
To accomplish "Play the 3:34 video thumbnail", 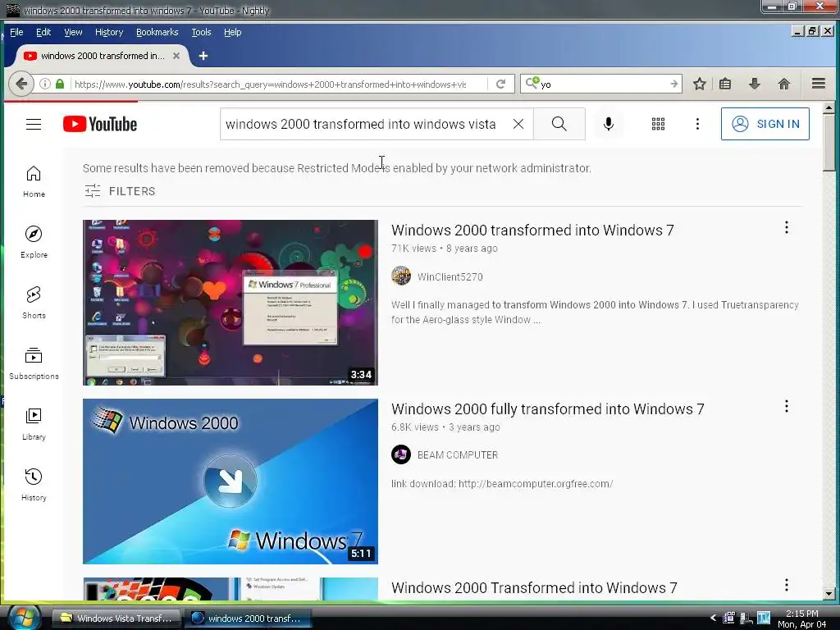I will click(231, 302).
